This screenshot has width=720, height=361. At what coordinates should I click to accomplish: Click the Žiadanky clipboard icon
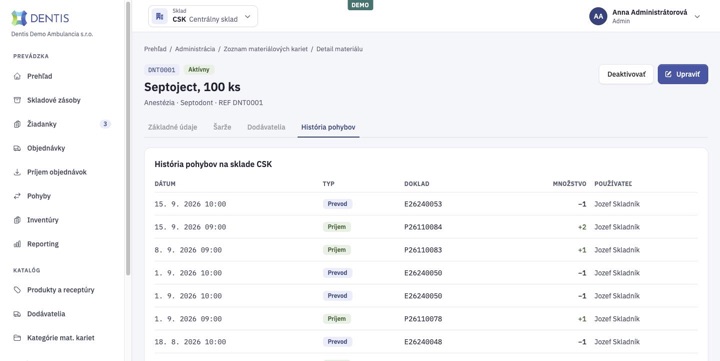[17, 124]
